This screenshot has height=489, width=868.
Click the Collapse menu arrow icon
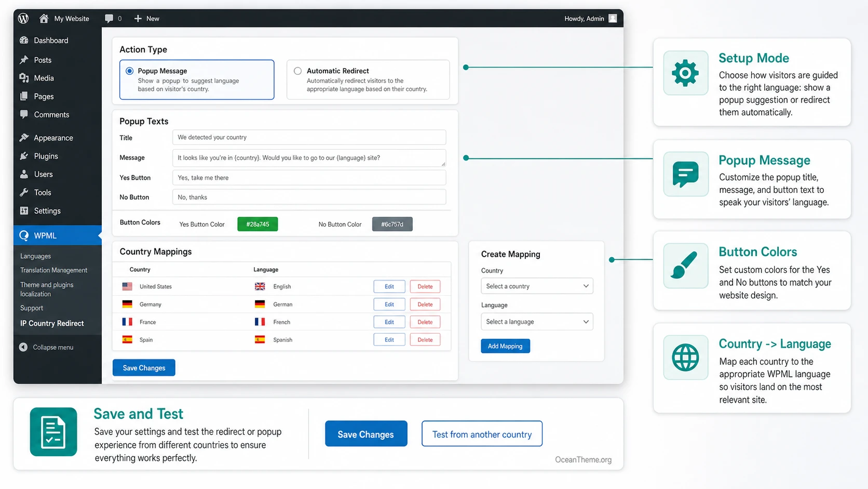(23, 347)
